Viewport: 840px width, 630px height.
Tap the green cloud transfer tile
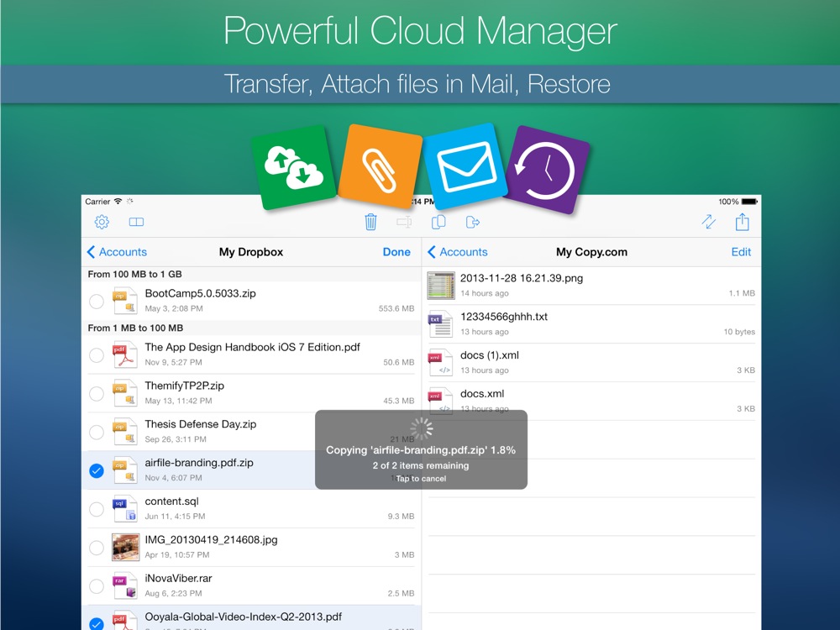293,167
